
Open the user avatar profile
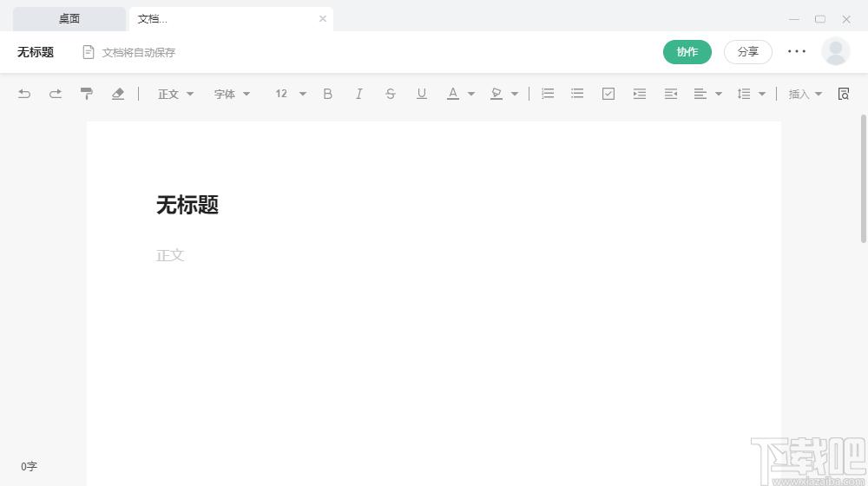(835, 51)
